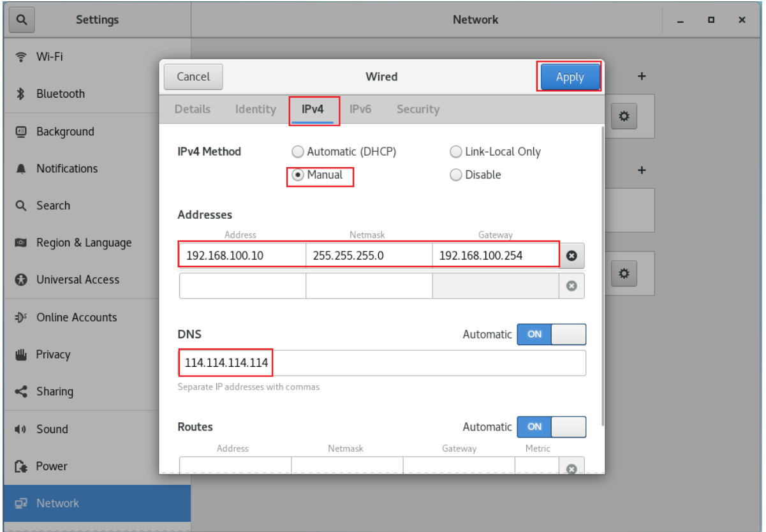Select Background in sidebar
The height and width of the screenshot is (532, 766).
click(97, 131)
